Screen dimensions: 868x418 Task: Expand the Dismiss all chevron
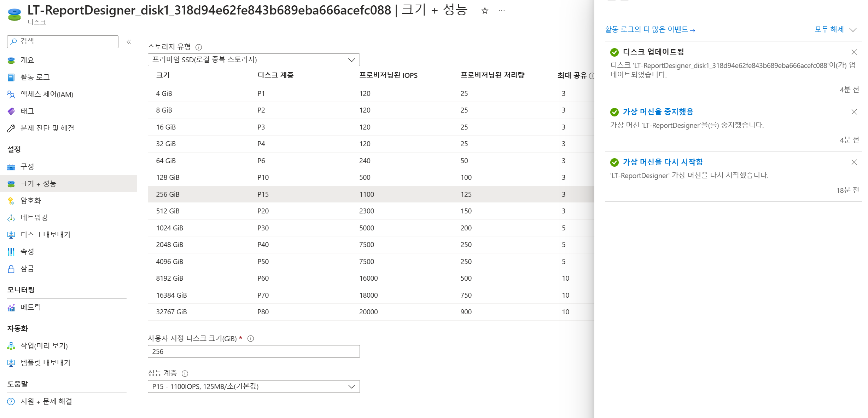(x=853, y=30)
